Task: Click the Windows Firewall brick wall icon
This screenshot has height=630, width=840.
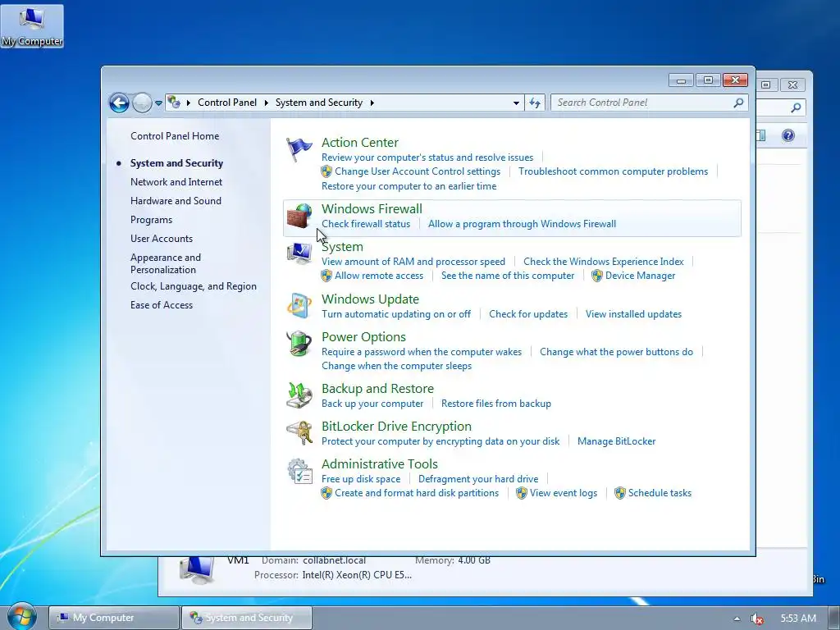Action: click(299, 216)
